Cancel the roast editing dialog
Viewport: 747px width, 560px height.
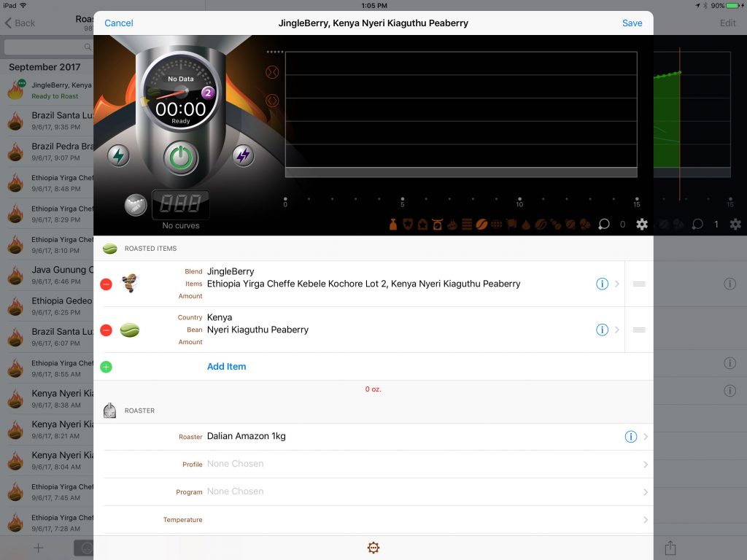tap(119, 23)
